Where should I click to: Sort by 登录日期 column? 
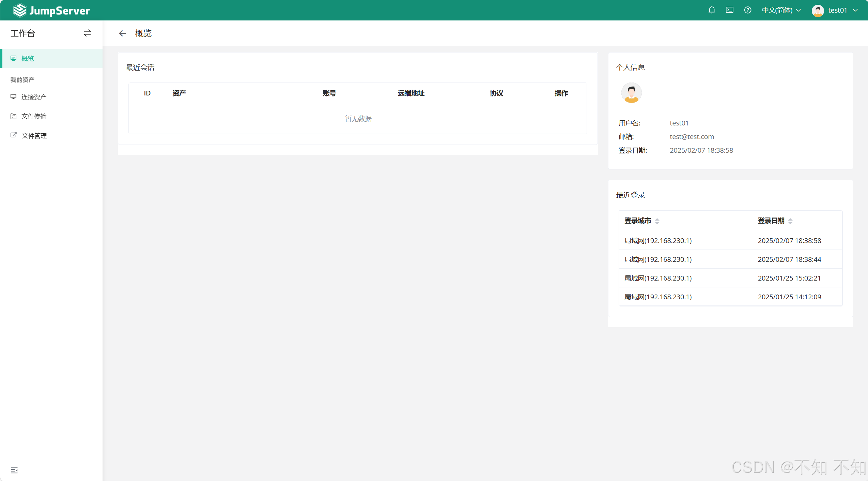click(x=790, y=221)
